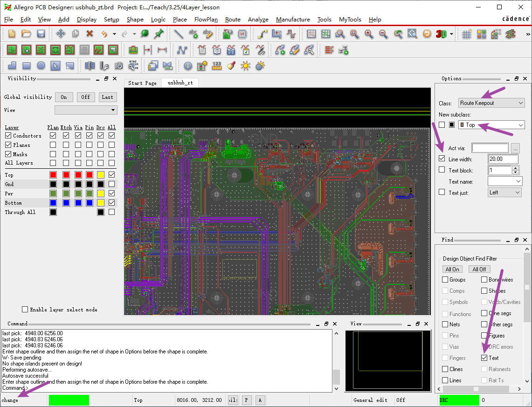
Task: Toggle the Masks layer checkbox
Action: (x=8, y=154)
